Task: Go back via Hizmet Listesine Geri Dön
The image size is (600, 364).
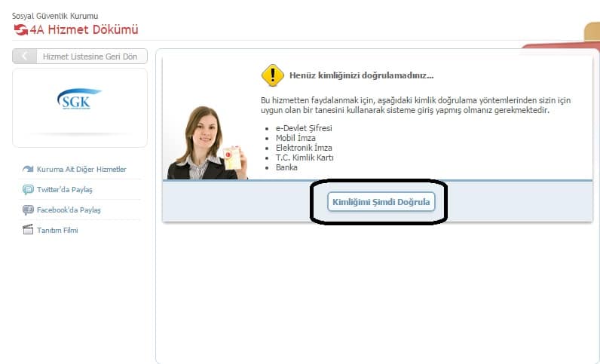Action: (90, 57)
